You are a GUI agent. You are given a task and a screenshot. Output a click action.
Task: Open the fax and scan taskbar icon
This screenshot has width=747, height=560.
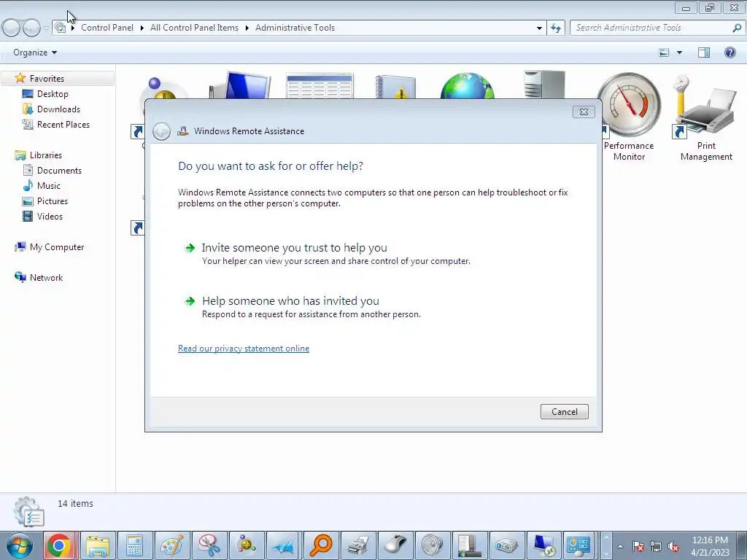(357, 545)
